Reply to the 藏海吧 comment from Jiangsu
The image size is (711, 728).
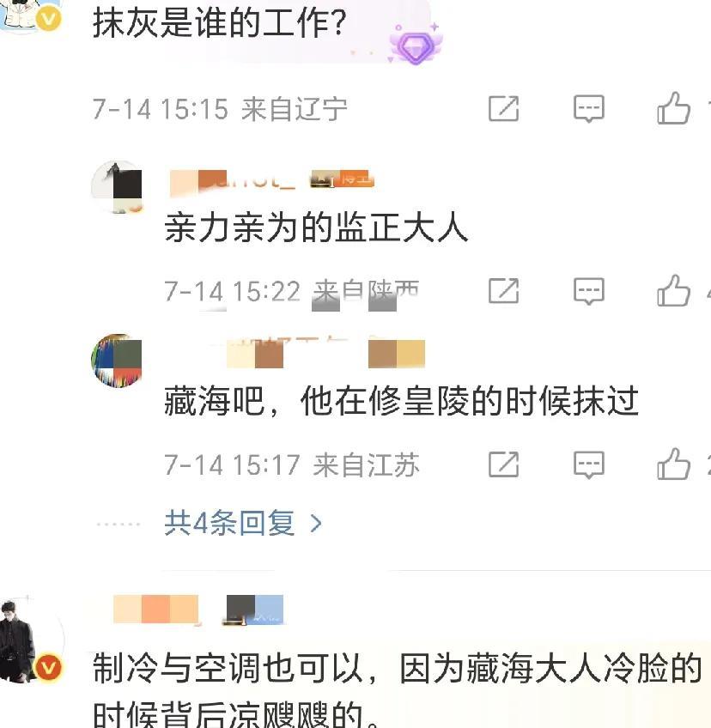click(588, 464)
